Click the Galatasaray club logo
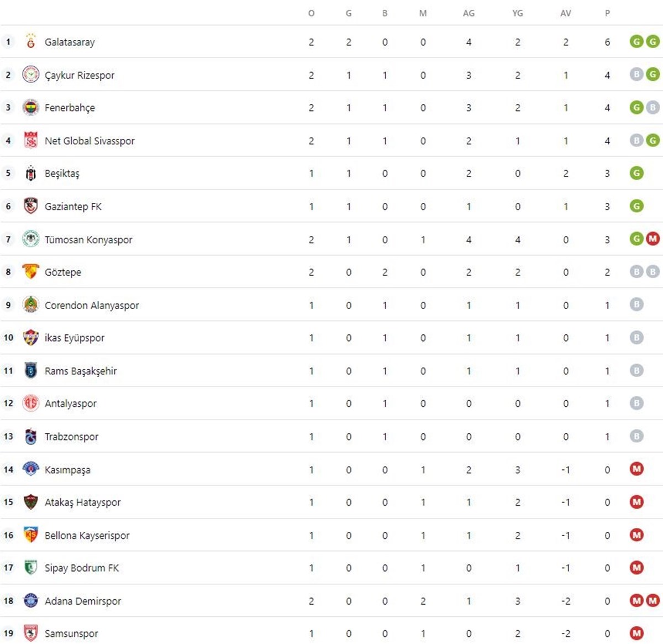This screenshot has height=644, width=663. pos(31,41)
